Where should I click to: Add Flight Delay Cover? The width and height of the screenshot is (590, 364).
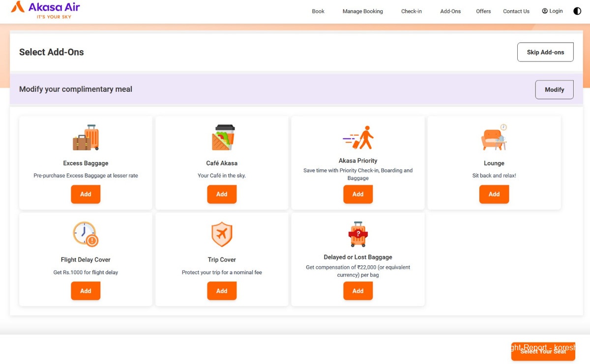(86, 291)
